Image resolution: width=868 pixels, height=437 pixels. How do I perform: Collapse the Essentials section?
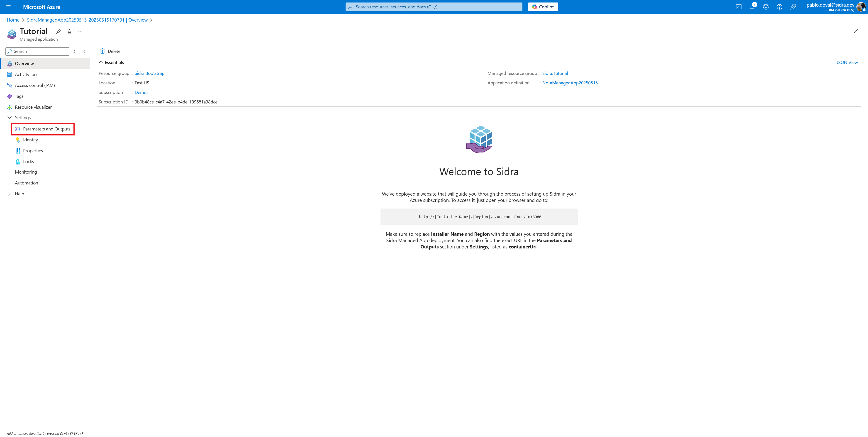pos(101,62)
